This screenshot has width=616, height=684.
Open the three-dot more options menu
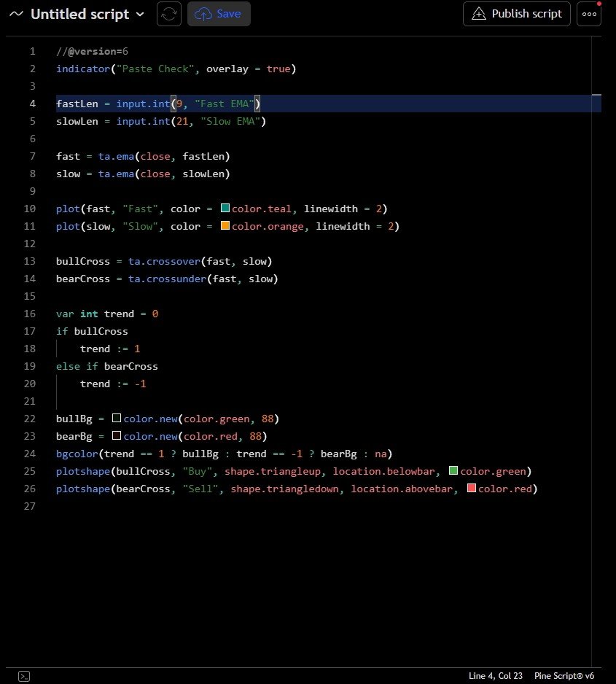[x=589, y=14]
